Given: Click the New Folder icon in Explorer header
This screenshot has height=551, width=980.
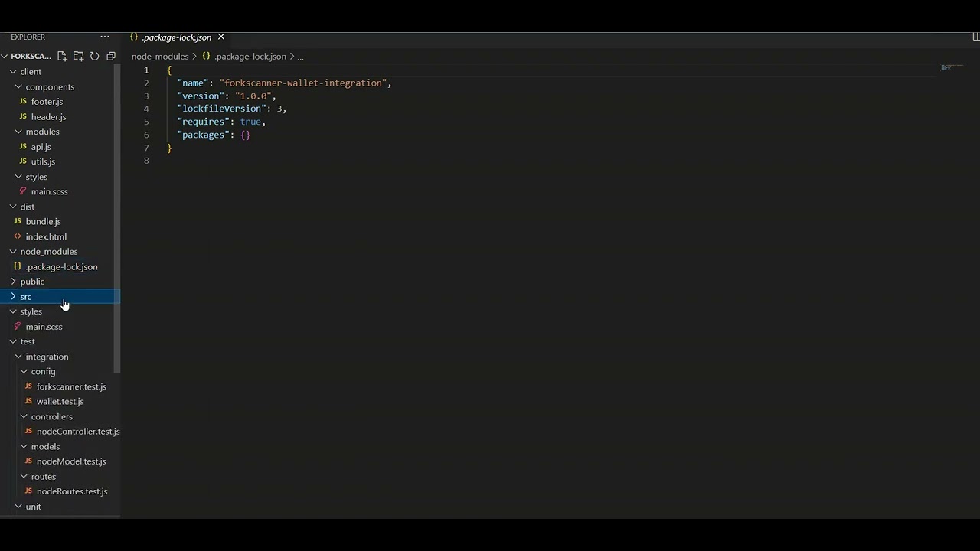Looking at the screenshot, I should 78,56.
